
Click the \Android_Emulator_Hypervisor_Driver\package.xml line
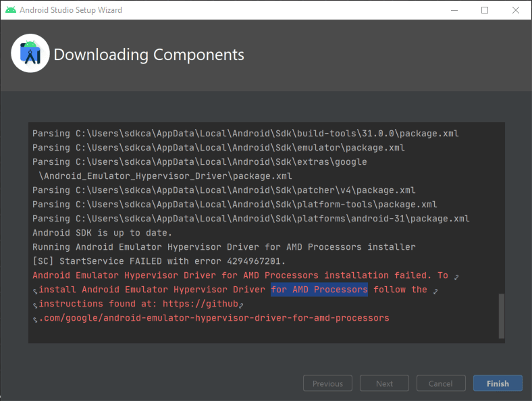pyautogui.click(x=165, y=176)
